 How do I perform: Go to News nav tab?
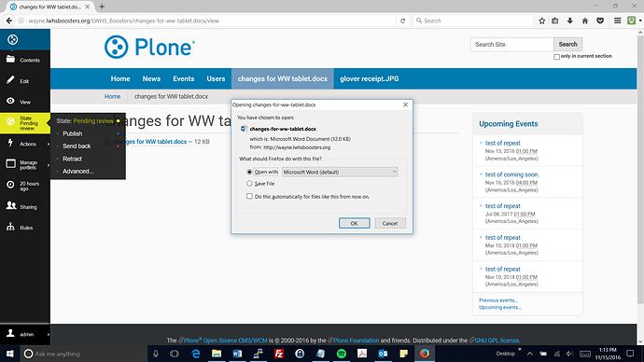click(x=151, y=78)
